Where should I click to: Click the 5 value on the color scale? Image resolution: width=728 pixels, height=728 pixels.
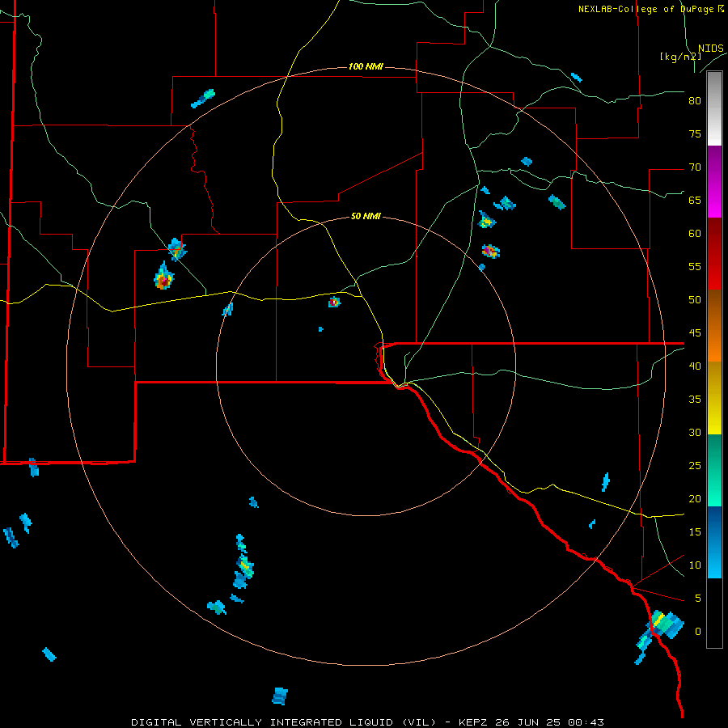[x=698, y=598]
